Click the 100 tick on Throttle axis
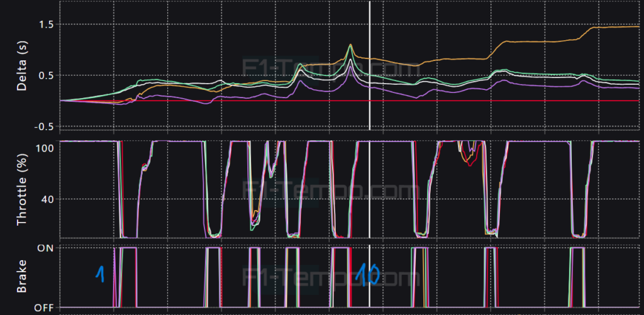This screenshot has height=315, width=644. (43, 147)
